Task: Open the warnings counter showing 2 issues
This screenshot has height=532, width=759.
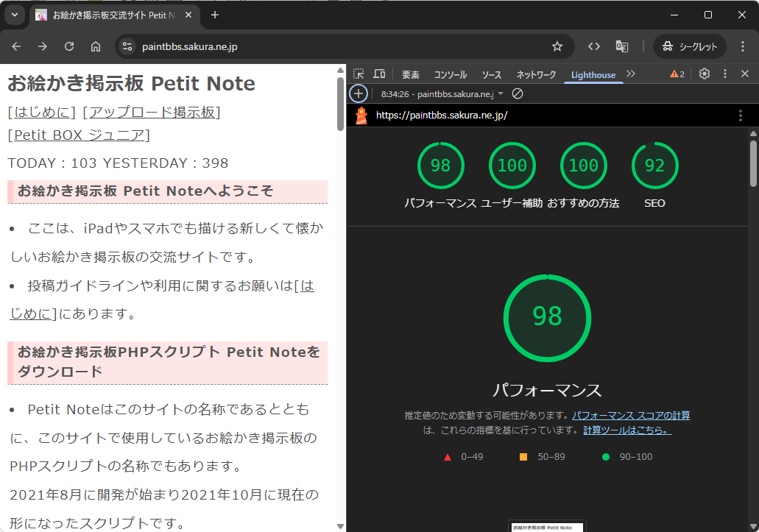Action: click(x=677, y=74)
